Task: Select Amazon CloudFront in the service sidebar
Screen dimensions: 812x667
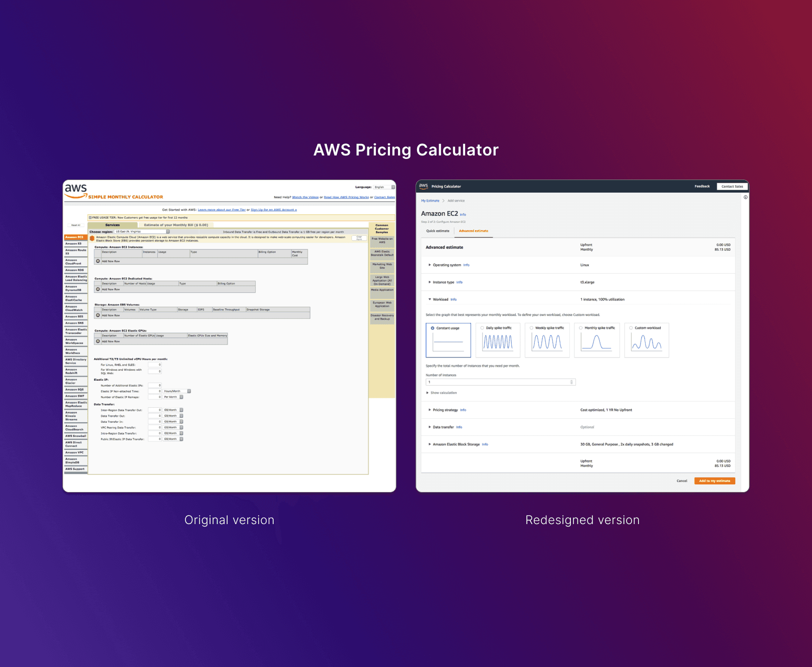Action: (x=76, y=262)
